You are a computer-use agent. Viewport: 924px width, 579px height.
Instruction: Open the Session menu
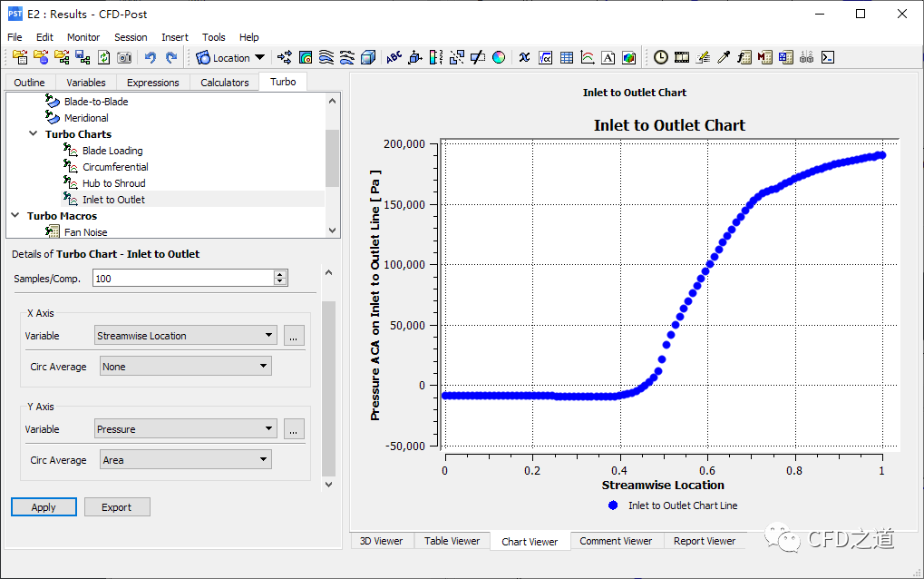pyautogui.click(x=131, y=37)
